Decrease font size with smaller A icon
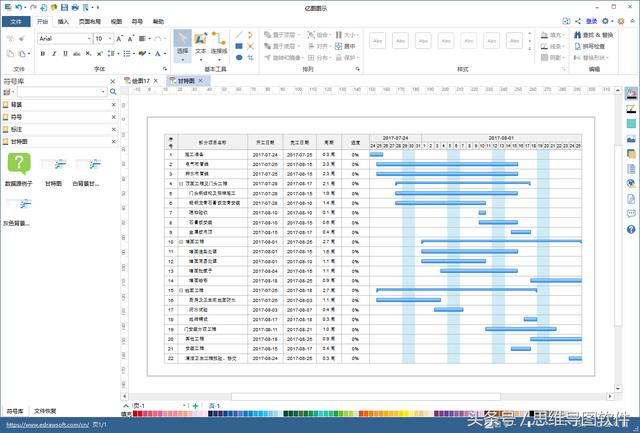Screen dimensions: 640x433 [131, 38]
